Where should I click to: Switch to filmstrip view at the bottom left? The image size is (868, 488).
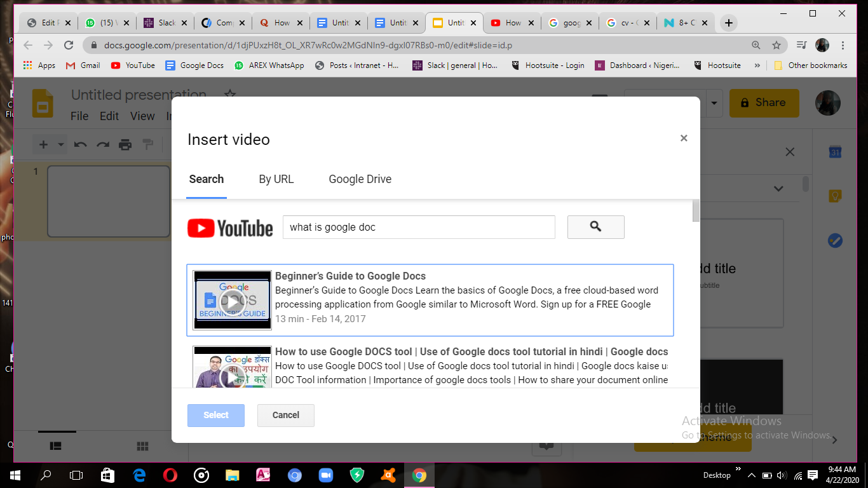tap(56, 446)
